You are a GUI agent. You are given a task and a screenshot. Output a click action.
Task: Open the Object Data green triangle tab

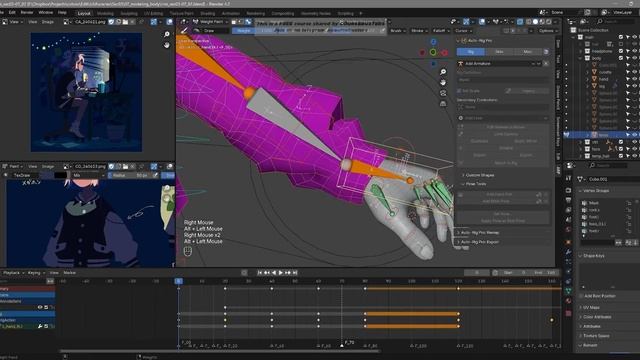[x=568, y=291]
